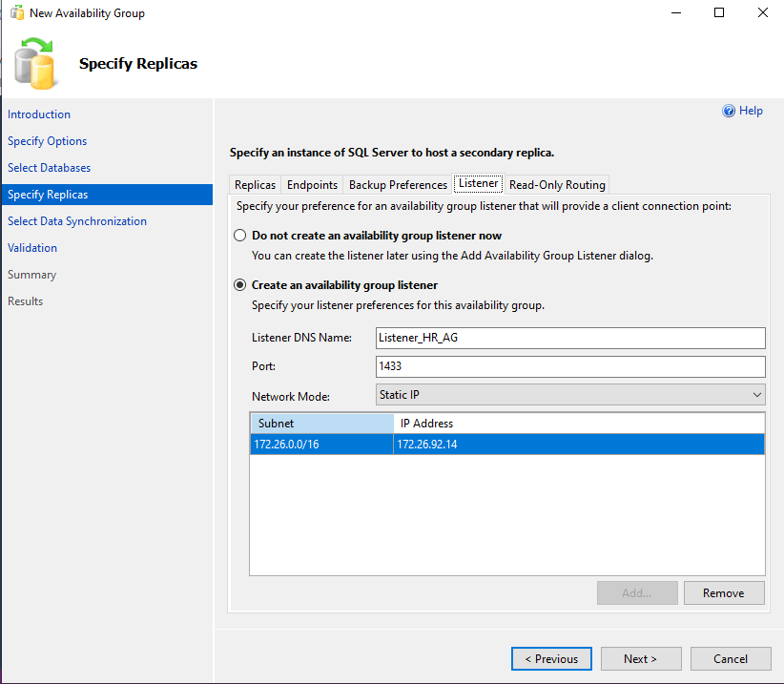This screenshot has width=784, height=684.
Task: Navigate to Select Databases step
Action: [50, 168]
